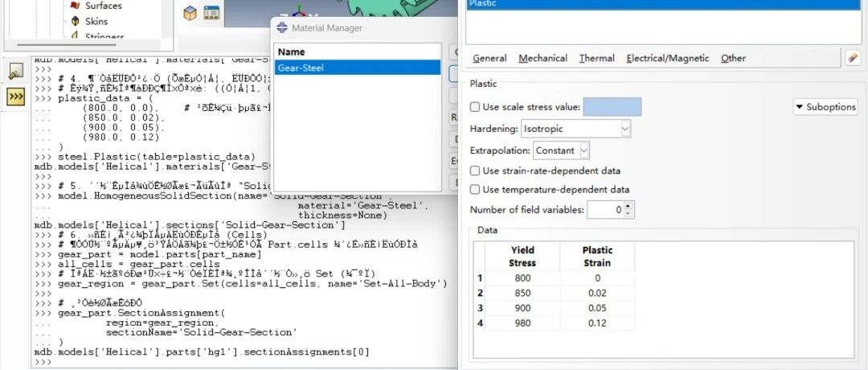Image resolution: width=868 pixels, height=370 pixels.
Task: Select yield stress cell 800
Action: tap(522, 278)
